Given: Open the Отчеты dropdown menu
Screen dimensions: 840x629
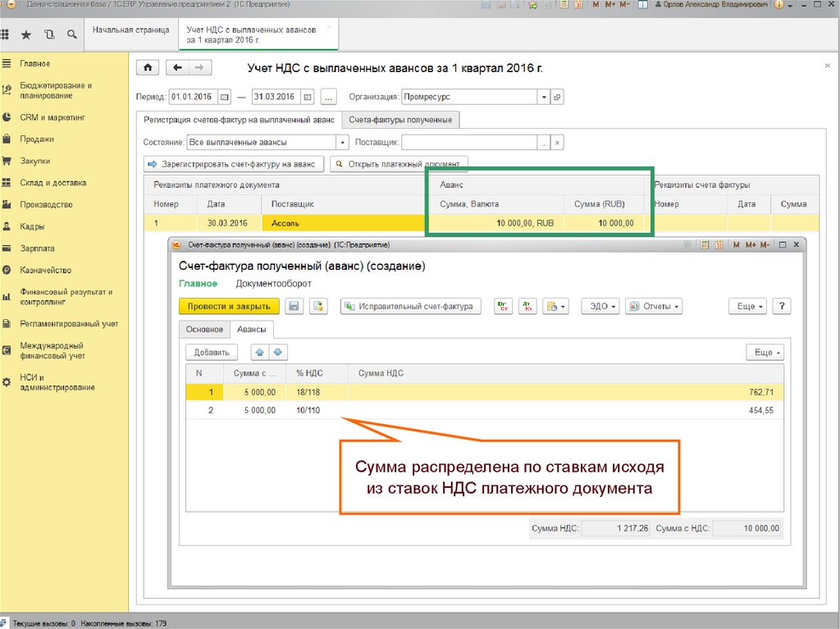Looking at the screenshot, I should tap(654, 306).
